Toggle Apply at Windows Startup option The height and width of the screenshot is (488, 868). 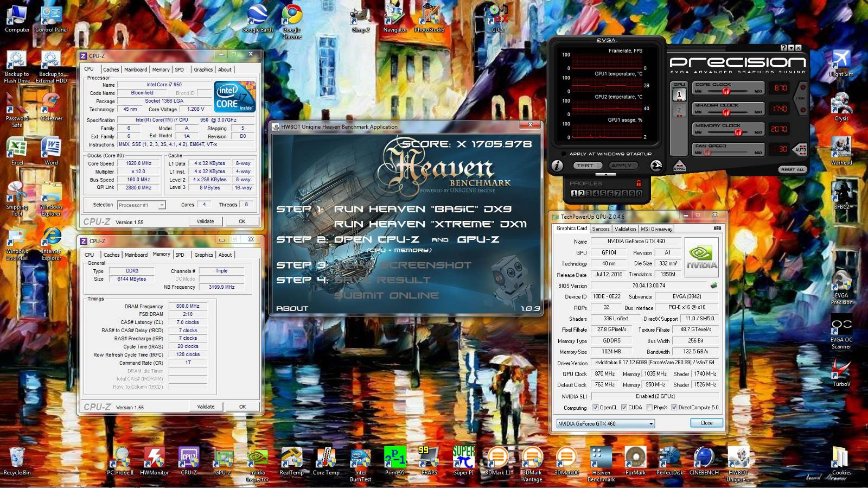pyautogui.click(x=607, y=154)
